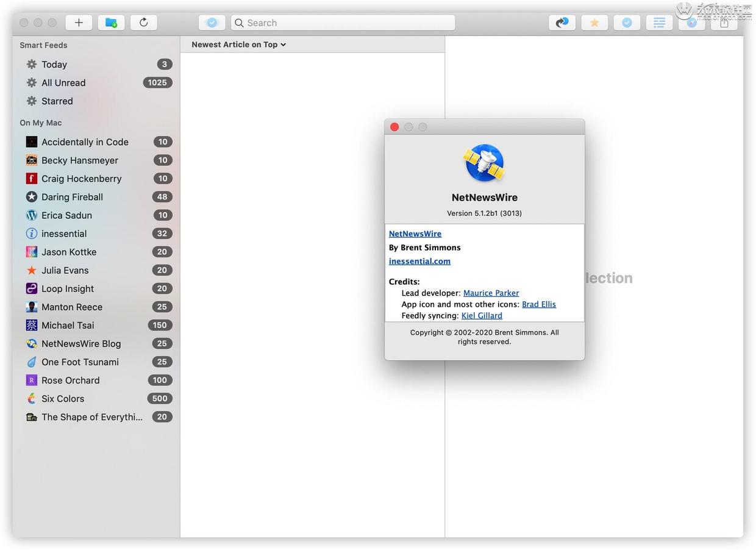Click the Accidentally in Code feed icon

click(x=32, y=141)
